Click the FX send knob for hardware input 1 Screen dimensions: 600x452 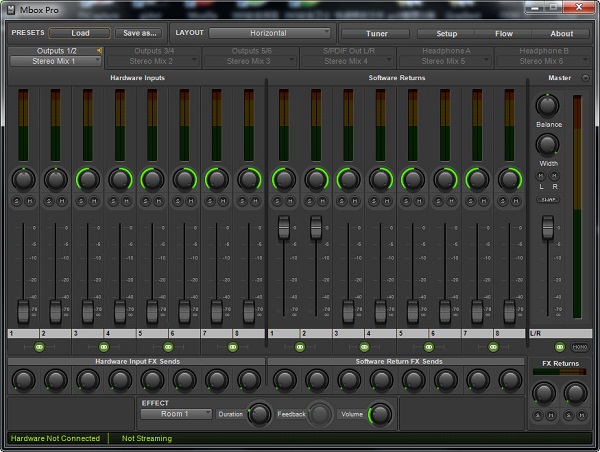(23, 380)
